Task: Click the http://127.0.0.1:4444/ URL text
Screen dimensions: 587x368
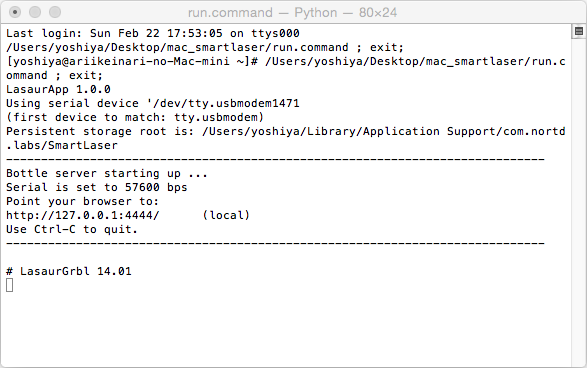Action: 83,216
